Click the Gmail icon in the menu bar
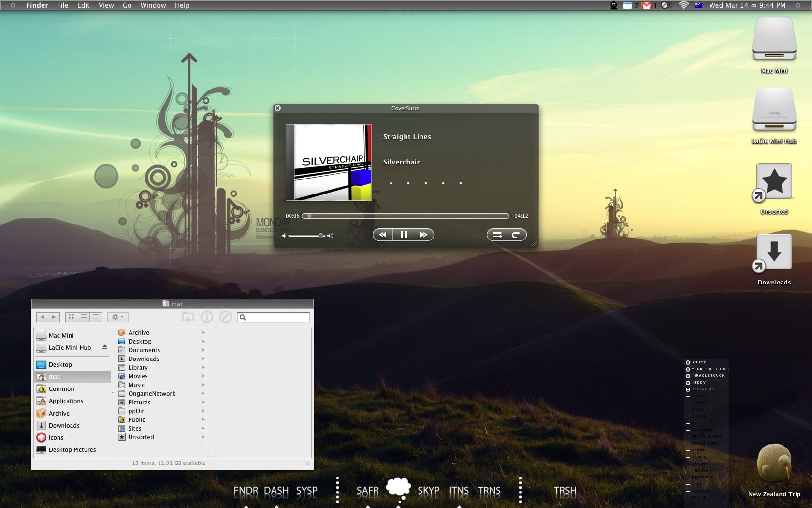Image resolution: width=812 pixels, height=508 pixels. click(646, 5)
